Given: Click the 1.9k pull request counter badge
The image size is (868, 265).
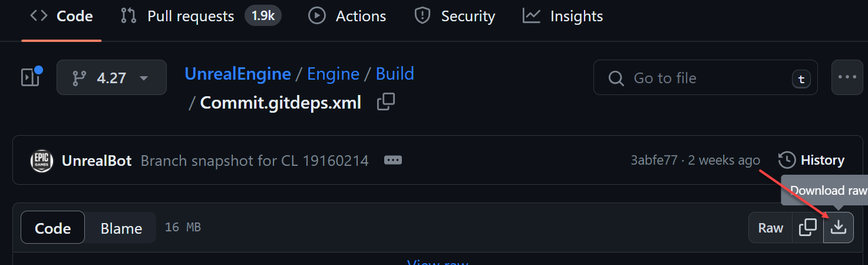Looking at the screenshot, I should [x=263, y=16].
